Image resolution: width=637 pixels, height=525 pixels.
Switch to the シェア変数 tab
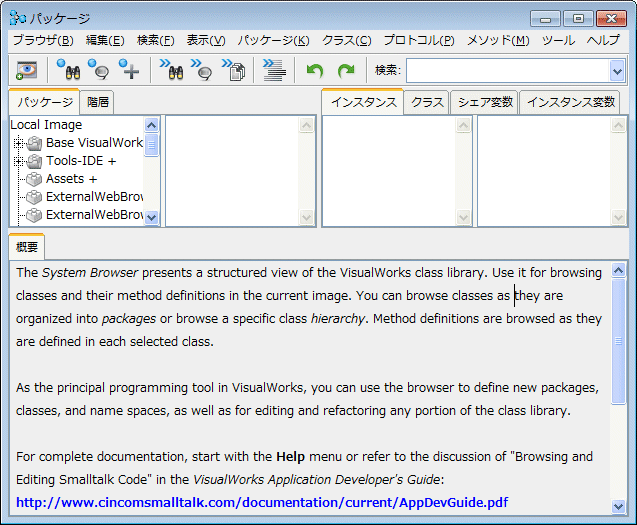(485, 102)
